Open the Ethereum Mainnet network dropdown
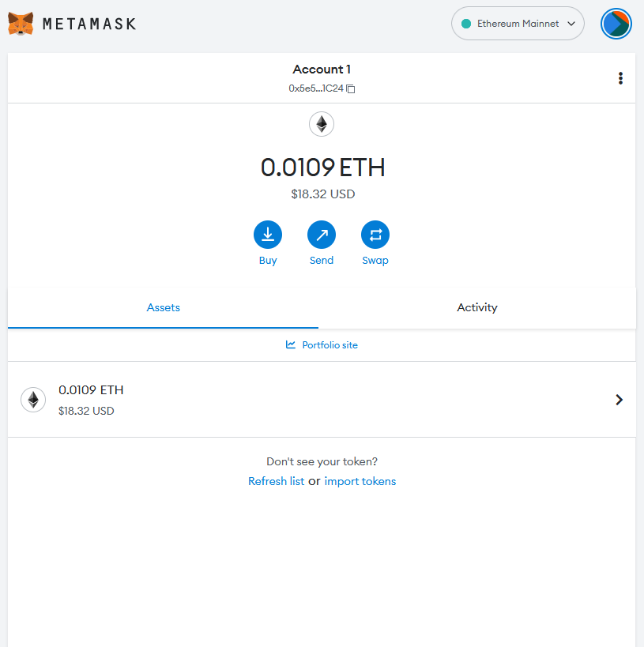Viewport: 644px width, 647px height. coord(518,24)
